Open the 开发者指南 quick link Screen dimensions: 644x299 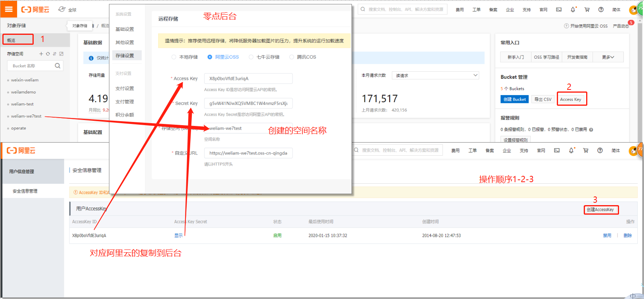coord(577,57)
